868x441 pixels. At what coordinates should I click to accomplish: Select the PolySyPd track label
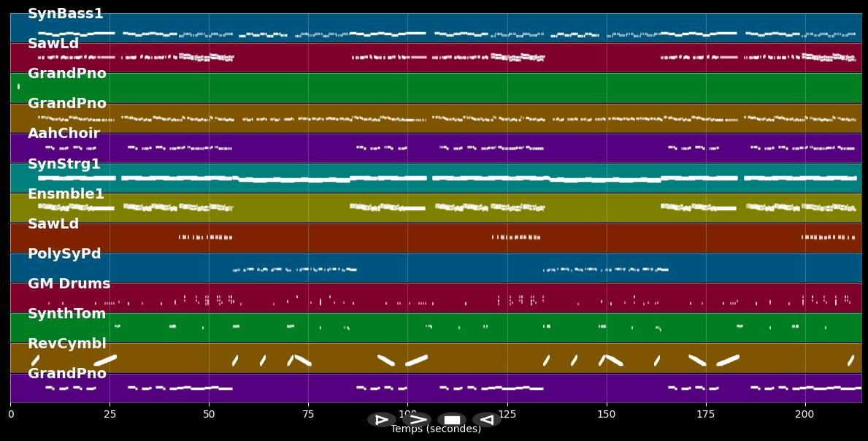pyautogui.click(x=64, y=254)
